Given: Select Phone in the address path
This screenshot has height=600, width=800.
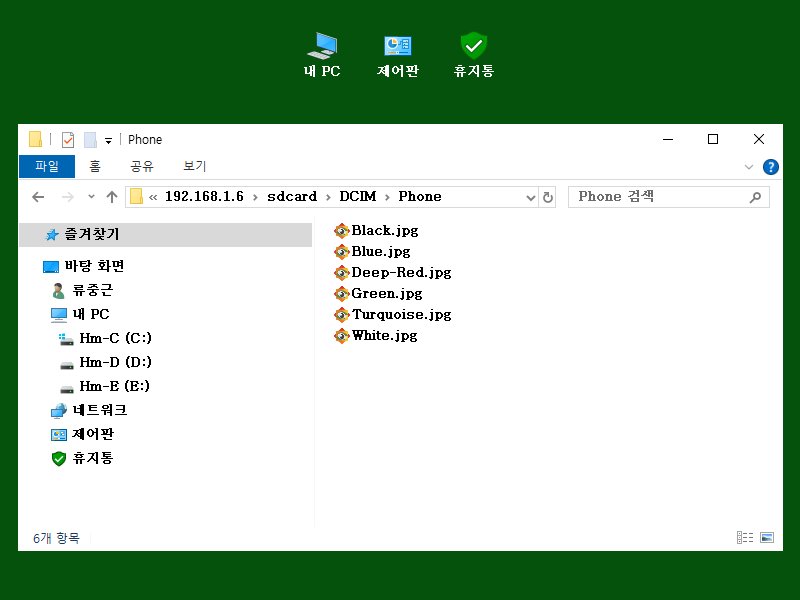Looking at the screenshot, I should click(420, 196).
